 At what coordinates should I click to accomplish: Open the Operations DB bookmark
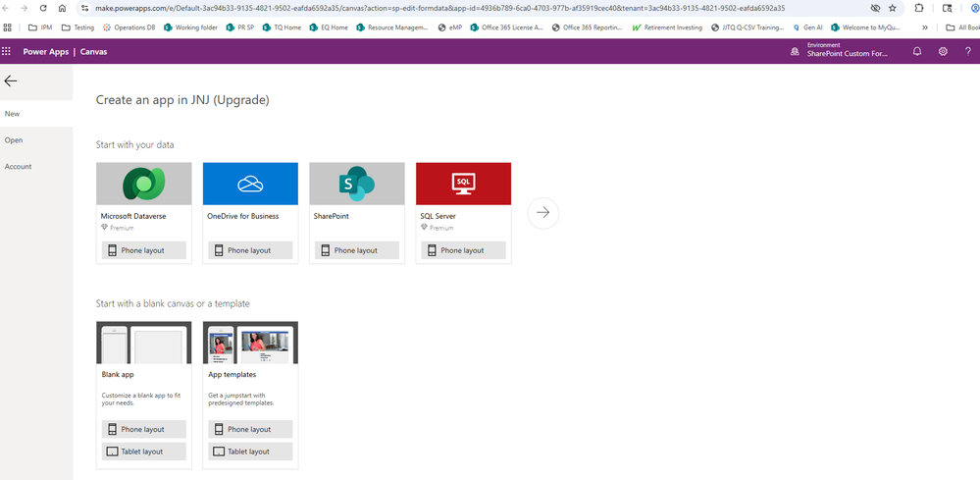coord(129,27)
